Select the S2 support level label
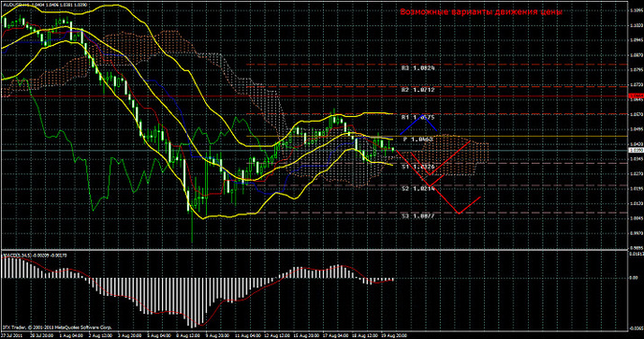Viewport: 644px width, 339px height. tap(417, 188)
